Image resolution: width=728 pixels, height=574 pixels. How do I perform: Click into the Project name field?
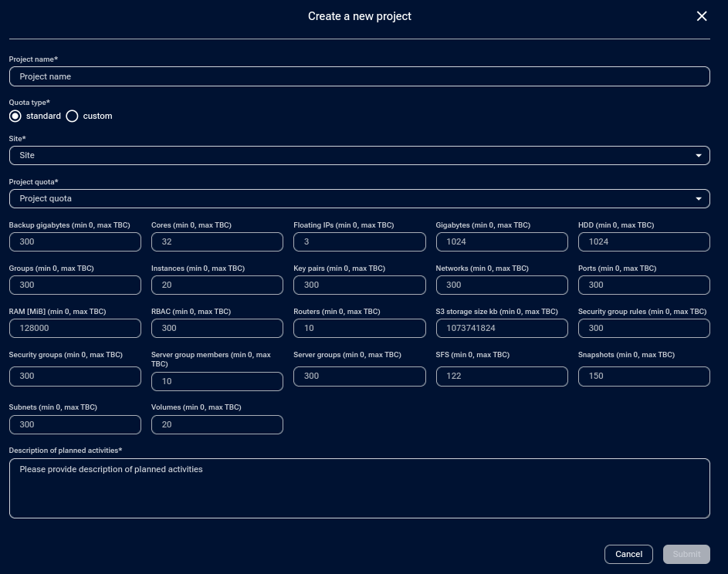359,76
